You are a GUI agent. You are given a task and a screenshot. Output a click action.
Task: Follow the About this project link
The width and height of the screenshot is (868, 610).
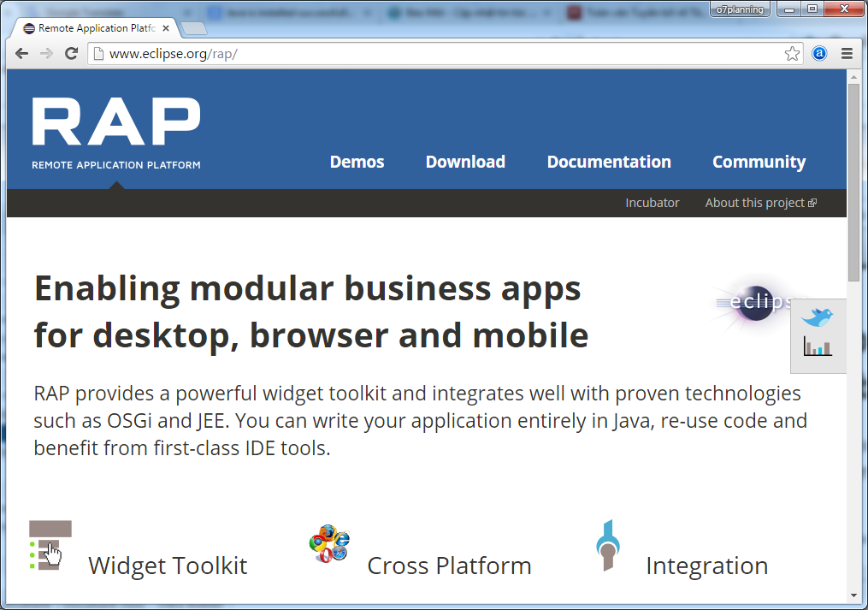pyautogui.click(x=760, y=203)
